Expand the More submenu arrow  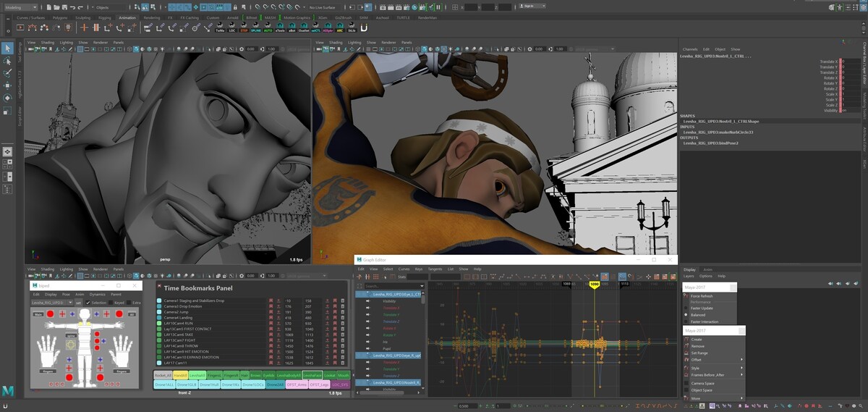pos(741,398)
